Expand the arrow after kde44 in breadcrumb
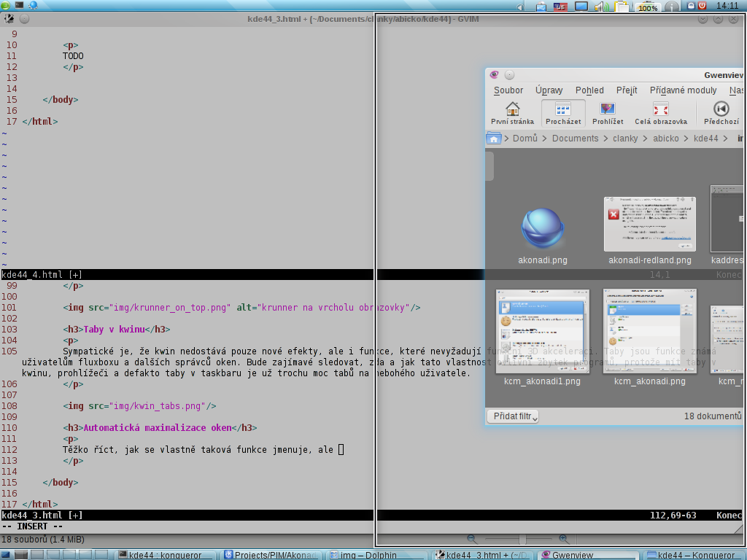This screenshot has width=747, height=560. [x=725, y=139]
